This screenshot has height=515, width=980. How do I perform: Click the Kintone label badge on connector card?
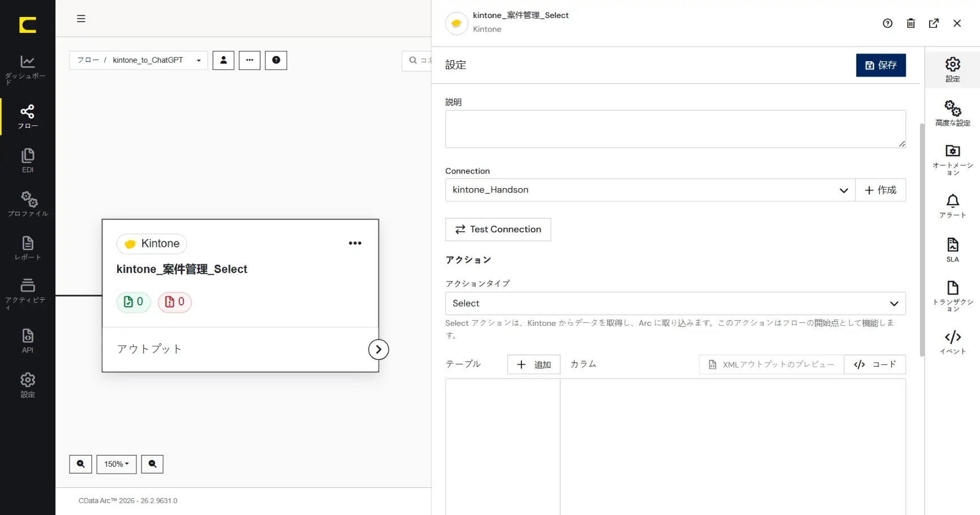[152, 244]
